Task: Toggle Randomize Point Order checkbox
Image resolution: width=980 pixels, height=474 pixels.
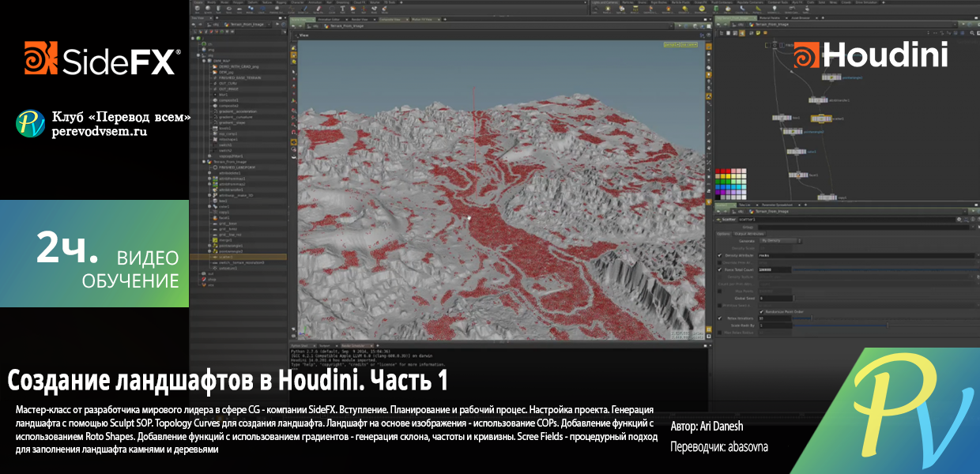Action: (761, 312)
